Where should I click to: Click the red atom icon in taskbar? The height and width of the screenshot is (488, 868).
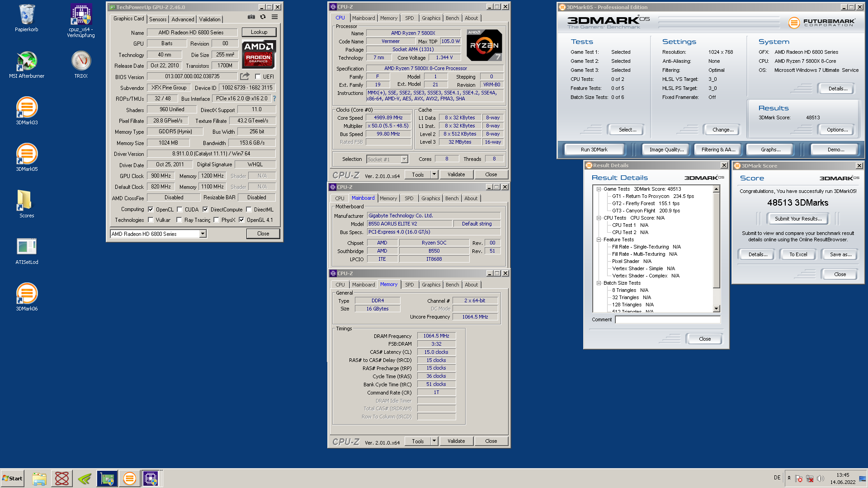(62, 479)
